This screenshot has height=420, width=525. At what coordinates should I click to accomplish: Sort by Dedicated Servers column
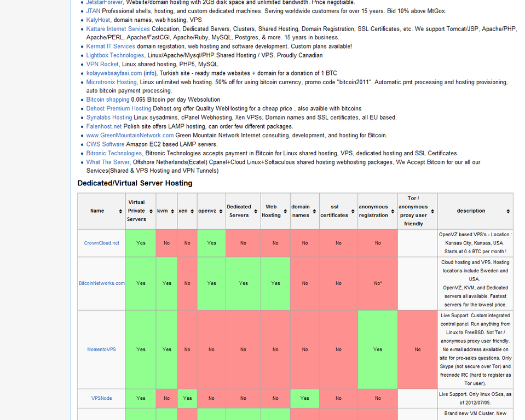pos(256,211)
